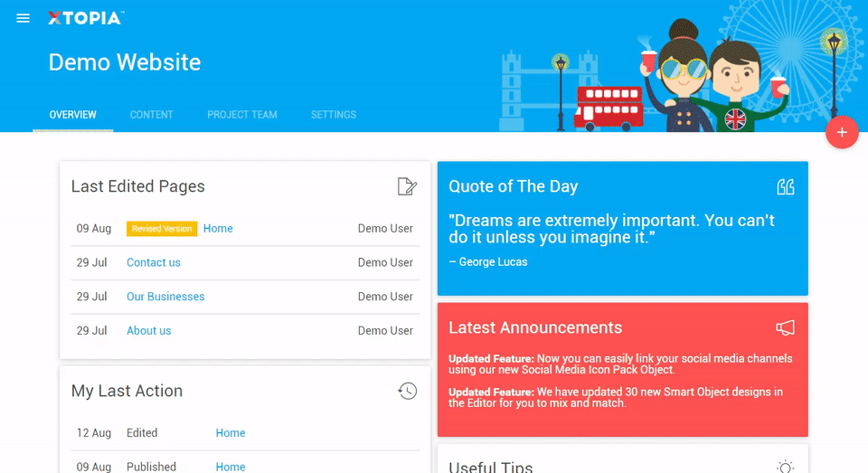Open the Contact us page link

154,262
